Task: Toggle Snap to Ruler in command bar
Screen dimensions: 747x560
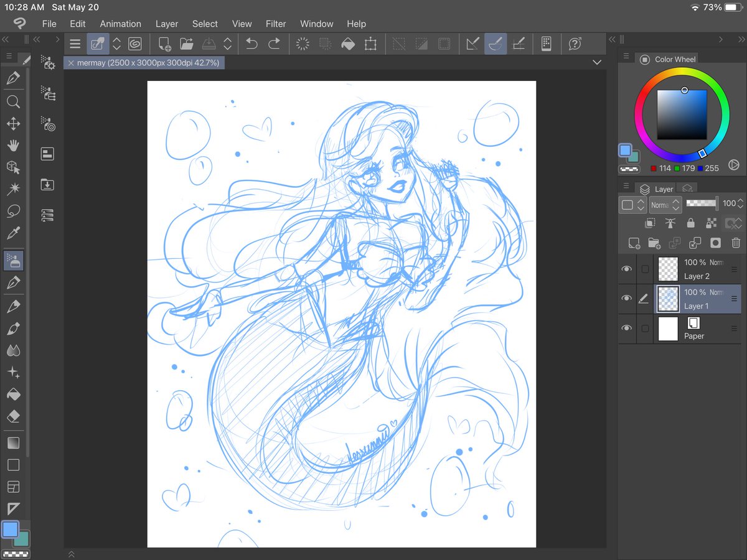Action: pos(472,44)
